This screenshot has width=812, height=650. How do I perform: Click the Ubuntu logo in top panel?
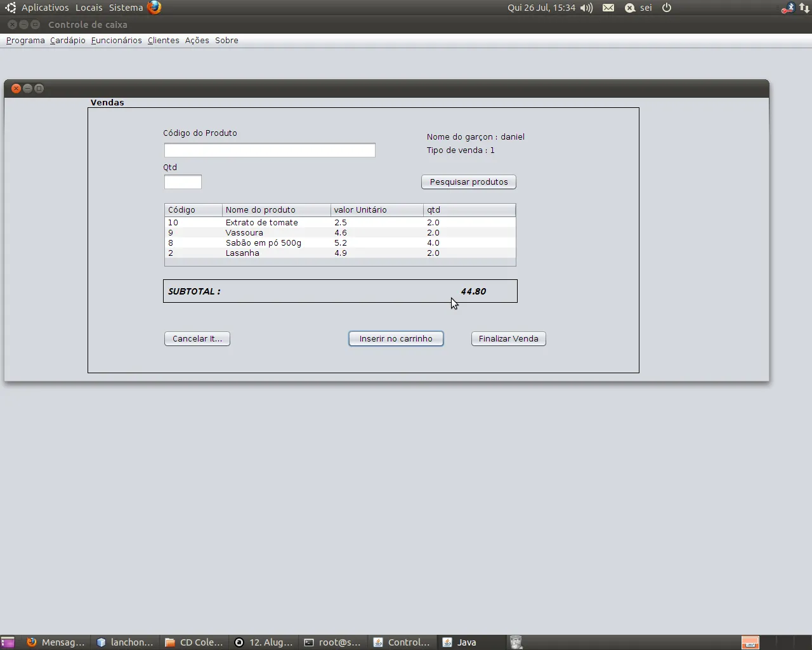(10, 8)
